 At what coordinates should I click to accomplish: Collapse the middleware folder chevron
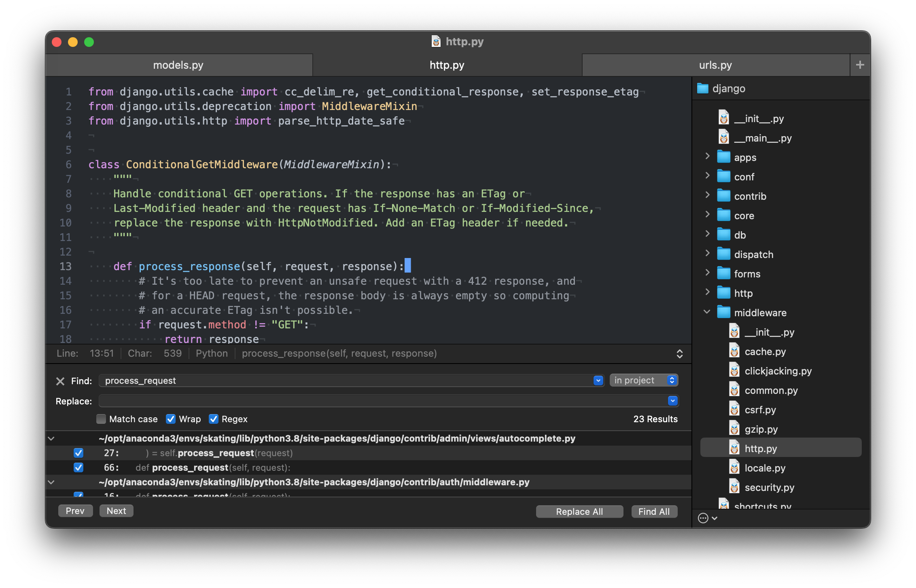coord(707,312)
